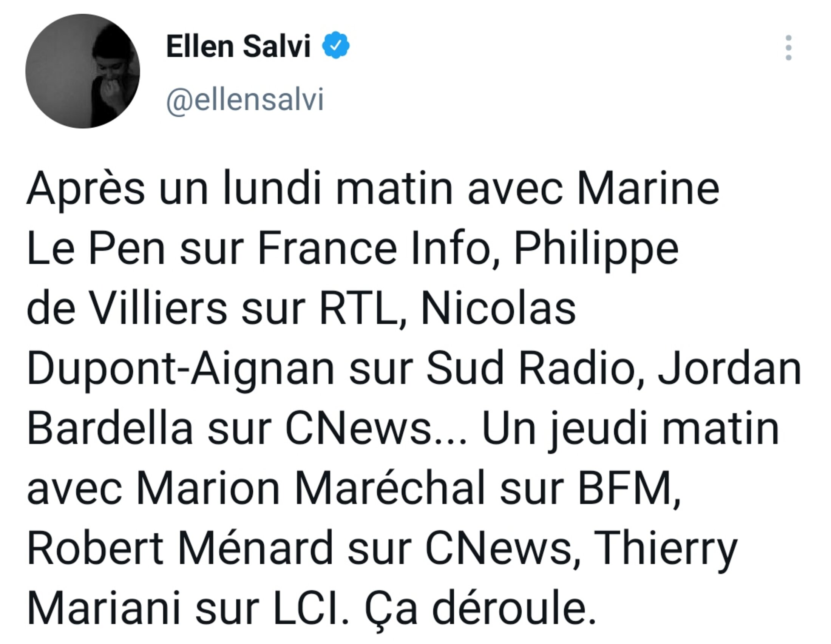Click the name "Dupont-Aignan" in the tweet

point(181,369)
